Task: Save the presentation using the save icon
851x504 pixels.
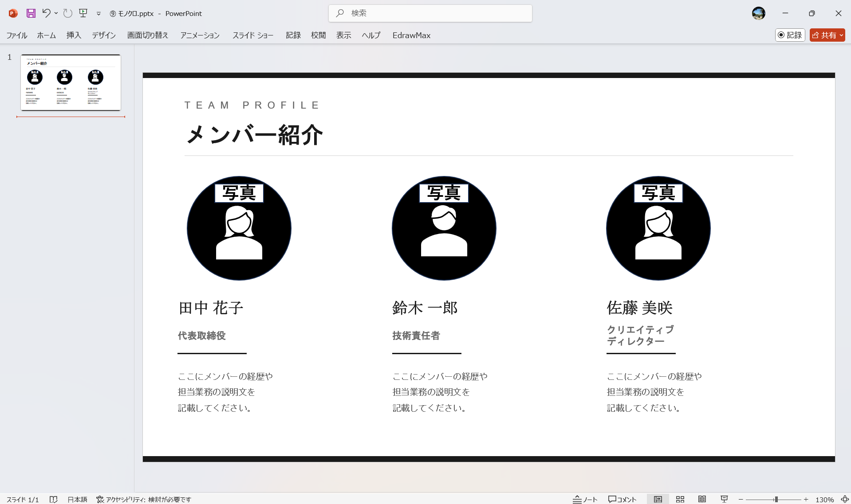Action: [31, 13]
